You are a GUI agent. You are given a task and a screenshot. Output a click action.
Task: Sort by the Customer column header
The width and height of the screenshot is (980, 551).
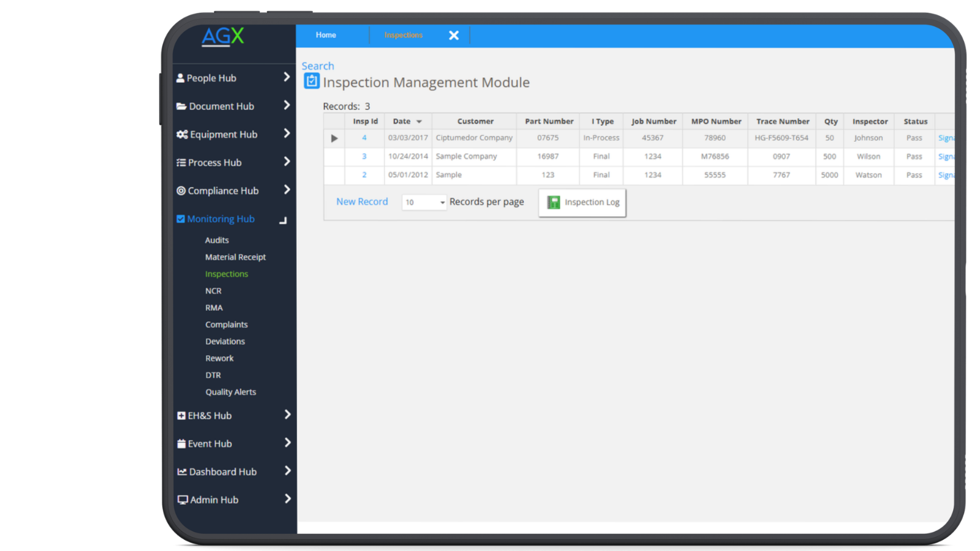(475, 121)
